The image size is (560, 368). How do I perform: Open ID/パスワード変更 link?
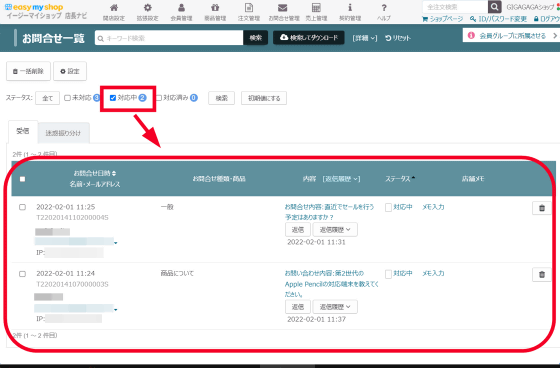499,19
